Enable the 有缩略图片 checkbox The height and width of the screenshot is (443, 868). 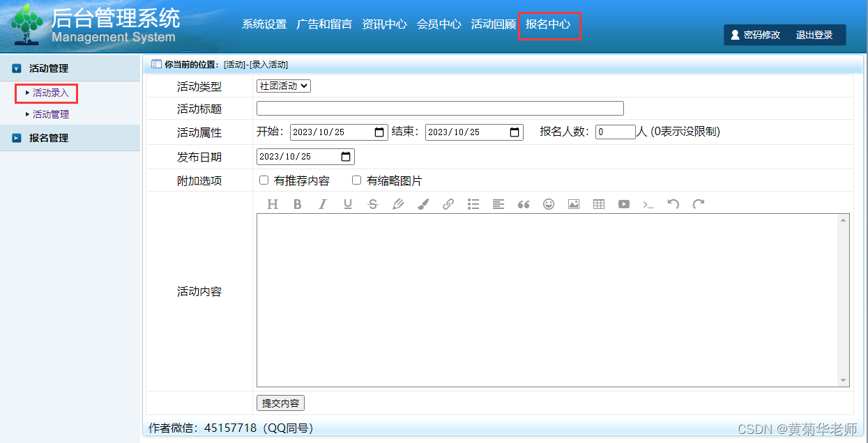pyautogui.click(x=356, y=180)
